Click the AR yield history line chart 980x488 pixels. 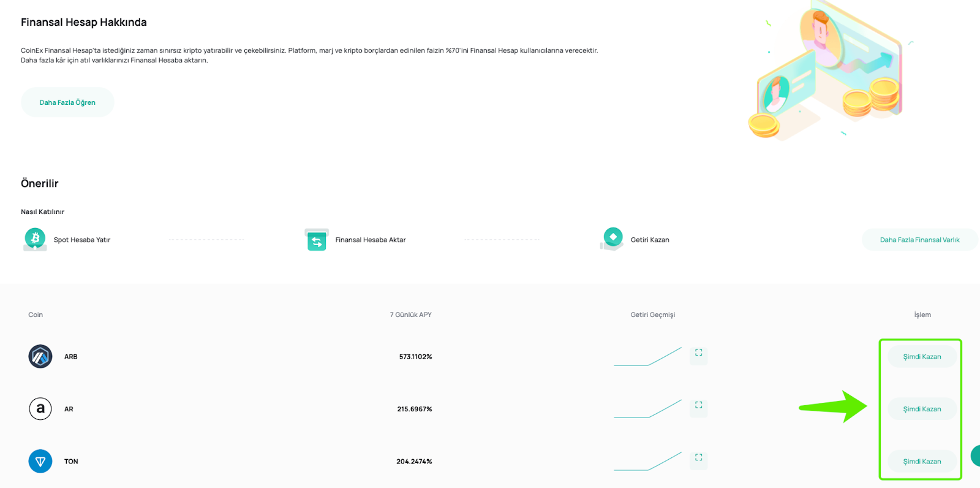click(648, 409)
